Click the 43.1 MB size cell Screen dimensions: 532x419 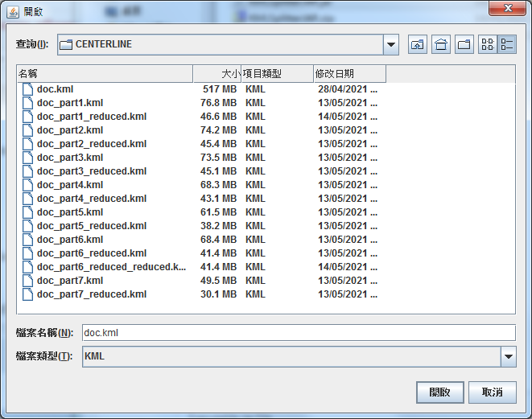pos(218,199)
